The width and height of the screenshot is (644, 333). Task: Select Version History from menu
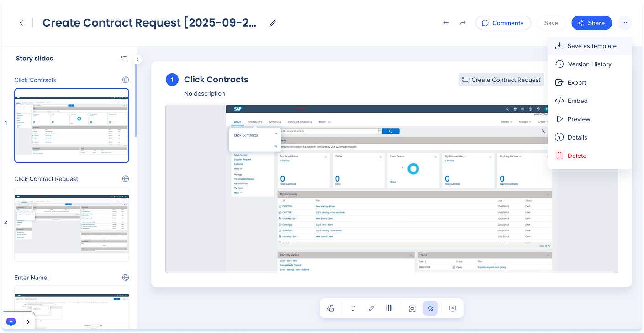(x=589, y=64)
